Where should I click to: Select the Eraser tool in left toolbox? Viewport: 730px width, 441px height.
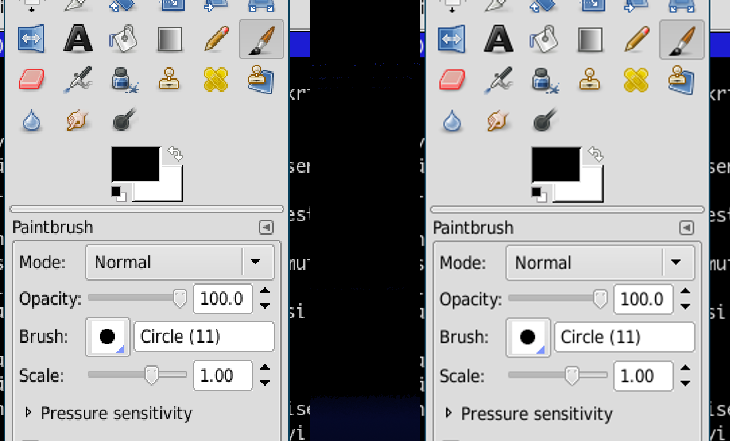(33, 79)
